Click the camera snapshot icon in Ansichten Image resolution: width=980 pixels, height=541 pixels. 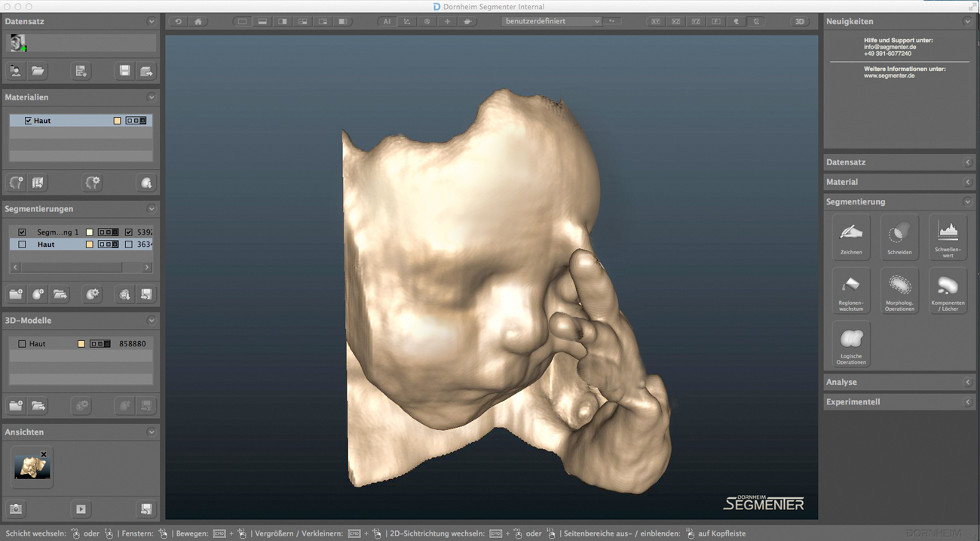(16, 509)
